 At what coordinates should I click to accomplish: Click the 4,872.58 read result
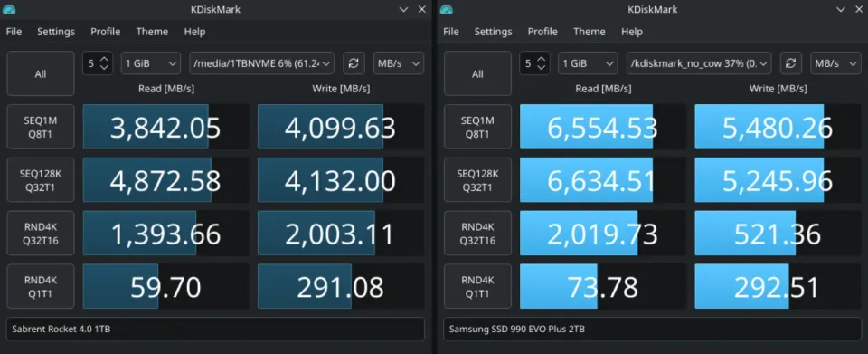165,180
